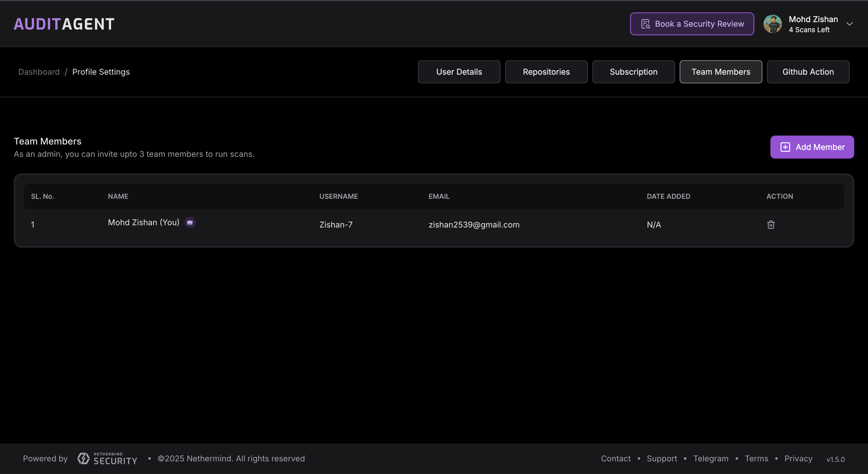Viewport: 868px width, 474px height.
Task: Click the USERNAME column header
Action: (339, 196)
